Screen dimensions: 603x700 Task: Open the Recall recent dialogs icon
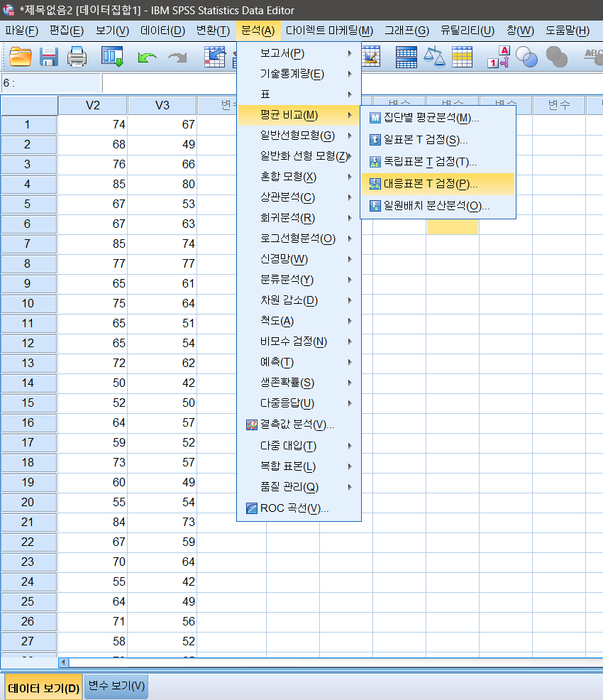pyautogui.click(x=112, y=57)
